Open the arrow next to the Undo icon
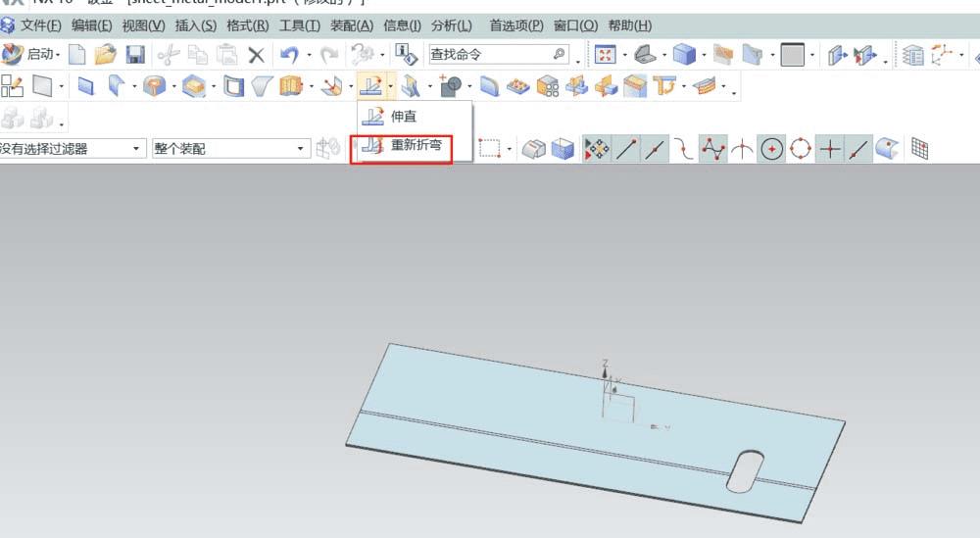 pos(309,55)
